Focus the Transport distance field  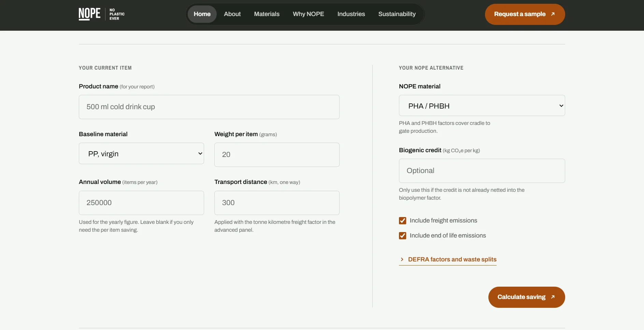point(277,203)
